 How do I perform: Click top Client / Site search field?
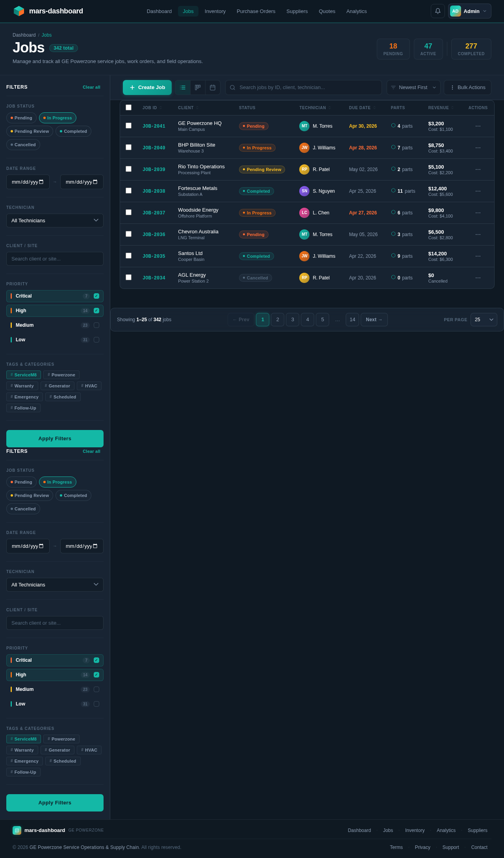point(55,259)
